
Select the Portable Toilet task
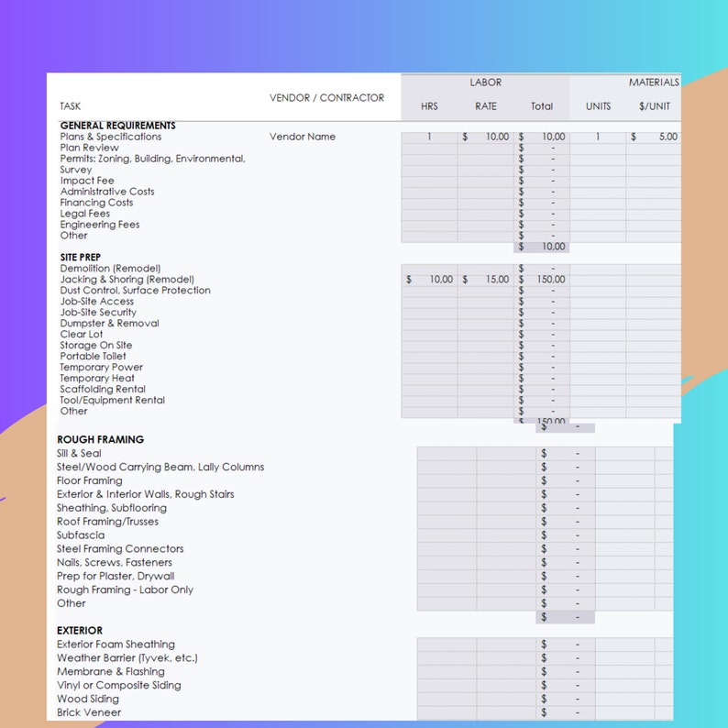tap(93, 356)
